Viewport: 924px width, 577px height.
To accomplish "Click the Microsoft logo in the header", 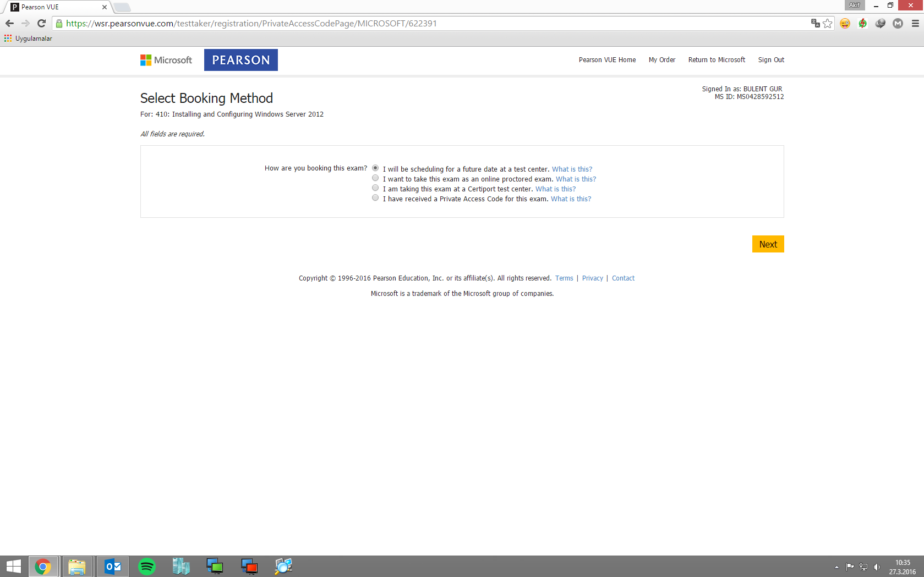I will point(166,60).
